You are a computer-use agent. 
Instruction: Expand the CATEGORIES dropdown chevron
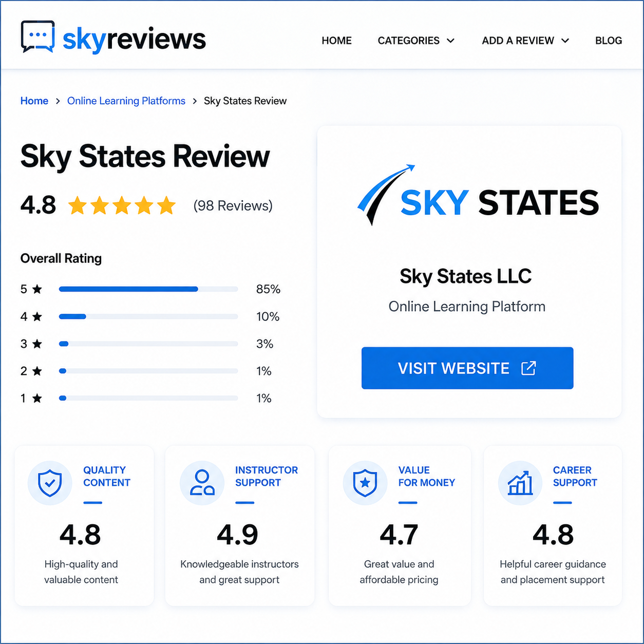pyautogui.click(x=450, y=41)
